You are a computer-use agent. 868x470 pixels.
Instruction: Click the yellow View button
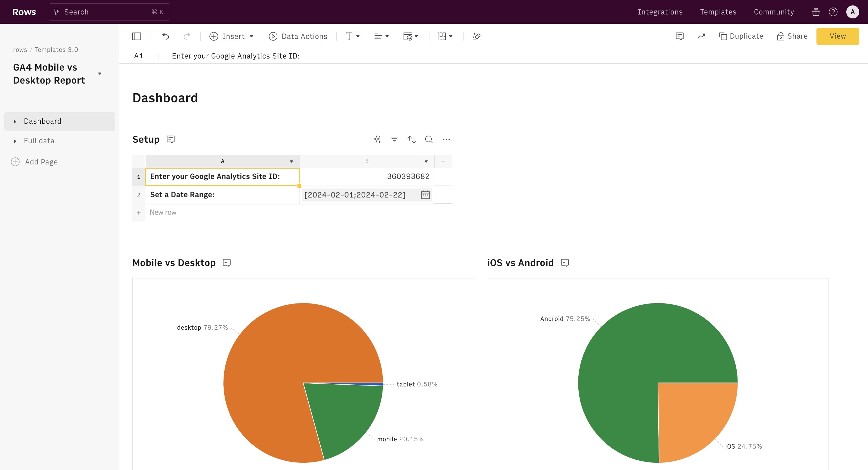(x=837, y=36)
